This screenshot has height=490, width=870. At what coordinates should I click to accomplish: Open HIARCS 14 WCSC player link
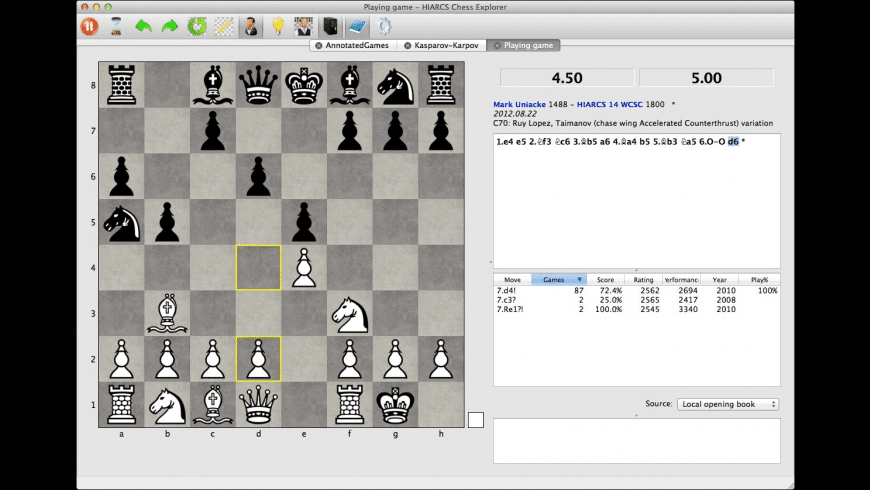tap(610, 104)
